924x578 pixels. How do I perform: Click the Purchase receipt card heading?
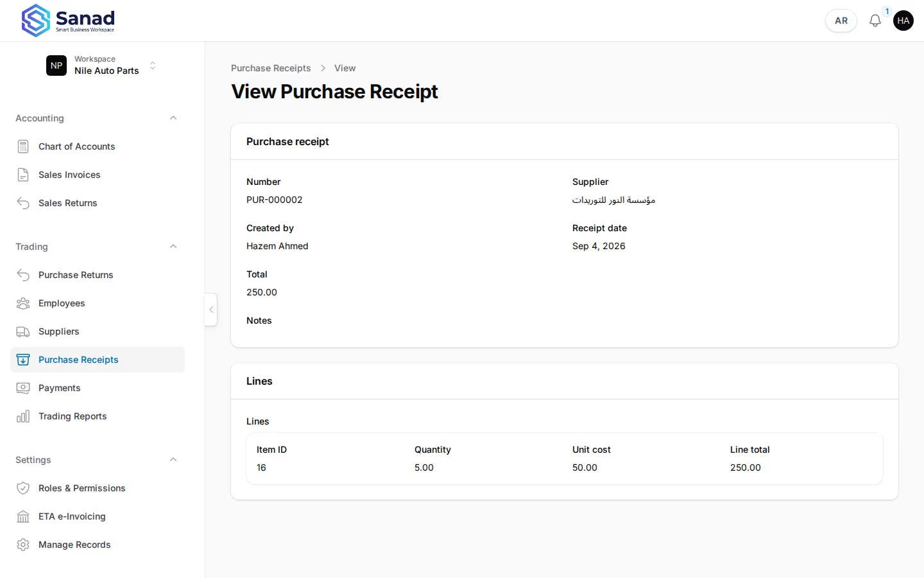click(287, 141)
